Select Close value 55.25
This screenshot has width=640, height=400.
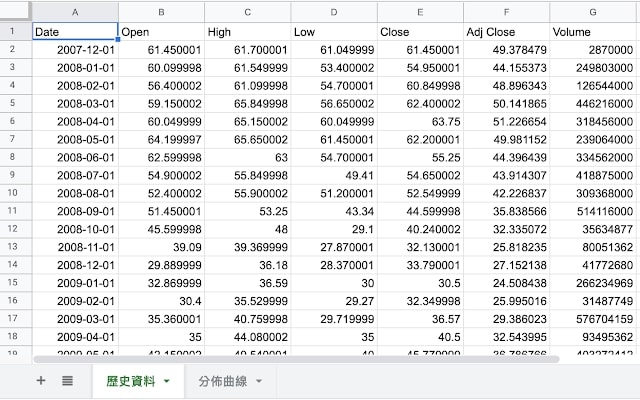(x=420, y=158)
